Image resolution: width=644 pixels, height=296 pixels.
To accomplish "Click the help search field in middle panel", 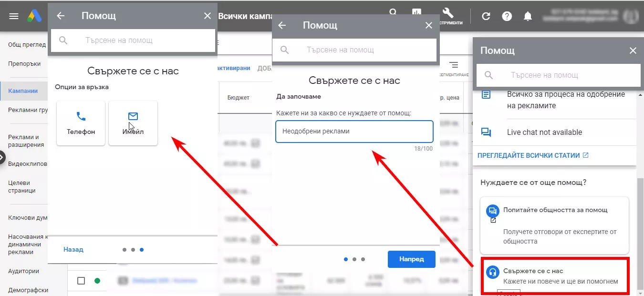I will pos(354,50).
